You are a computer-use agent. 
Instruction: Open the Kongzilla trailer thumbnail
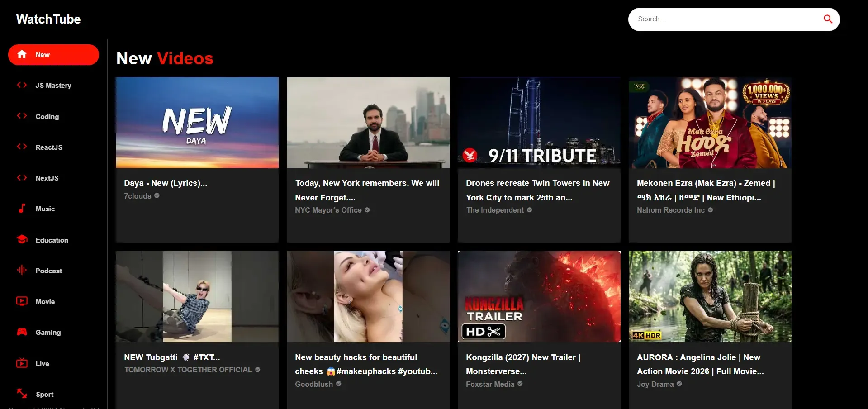coord(539,296)
